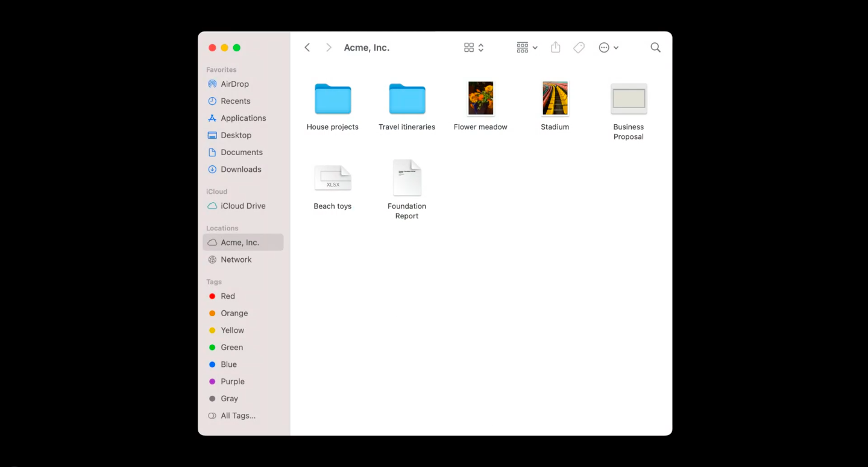868x467 pixels.
Task: Open the view options dropdown
Action: (x=473, y=47)
